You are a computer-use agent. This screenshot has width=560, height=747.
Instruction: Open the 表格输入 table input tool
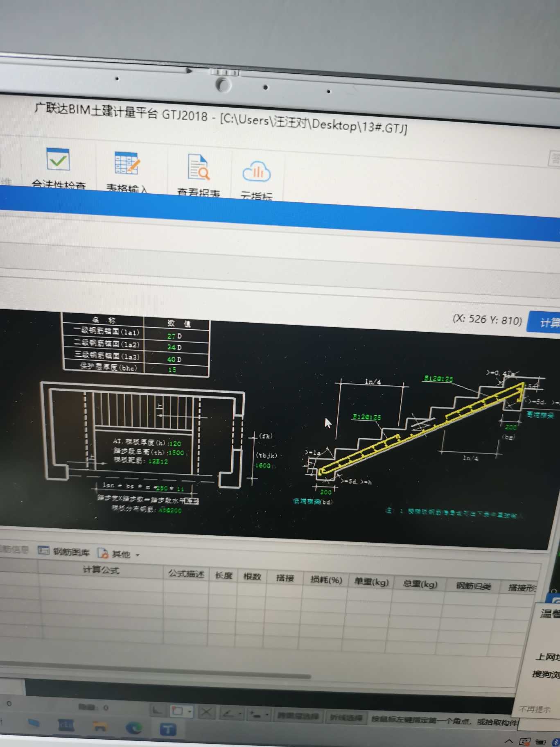point(127,171)
